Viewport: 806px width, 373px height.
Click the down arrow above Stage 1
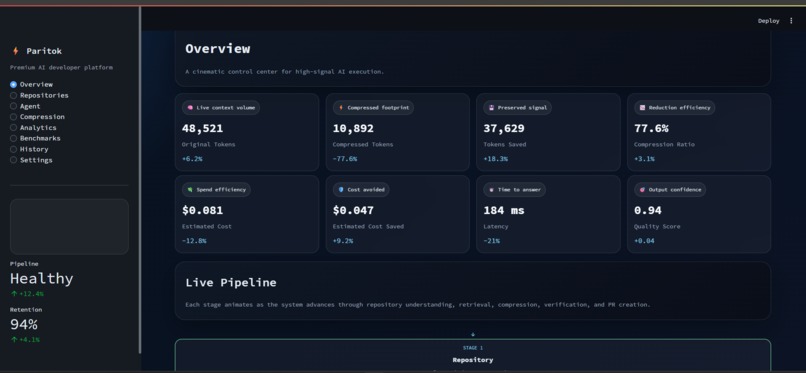click(x=473, y=334)
